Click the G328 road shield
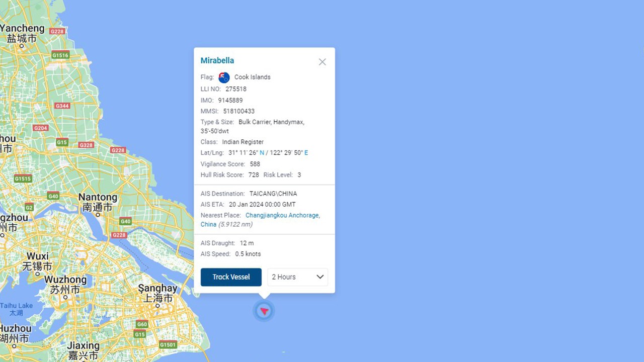The width and height of the screenshot is (644, 362). coord(86,145)
